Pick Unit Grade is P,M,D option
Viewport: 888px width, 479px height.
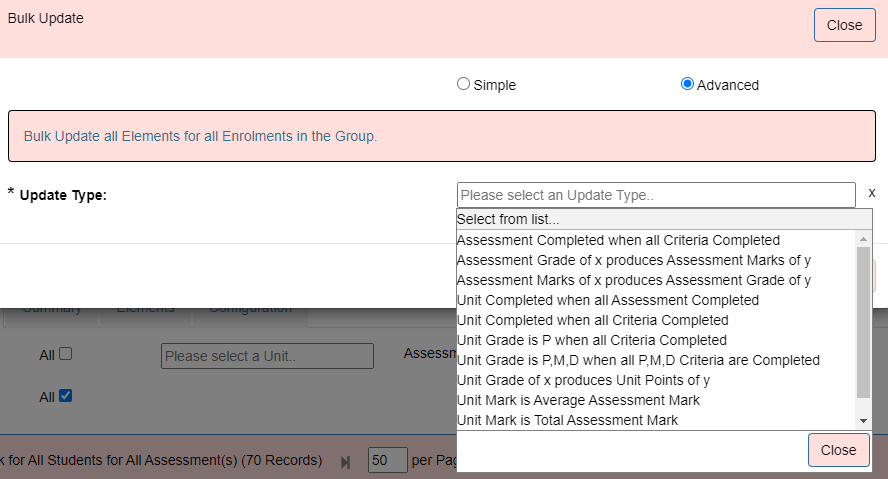(x=638, y=360)
